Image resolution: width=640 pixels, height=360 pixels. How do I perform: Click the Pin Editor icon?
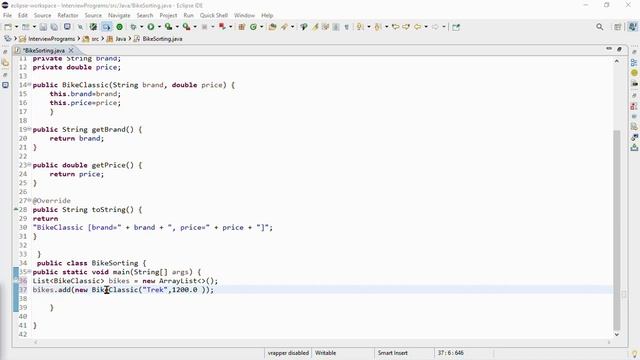(x=456, y=27)
